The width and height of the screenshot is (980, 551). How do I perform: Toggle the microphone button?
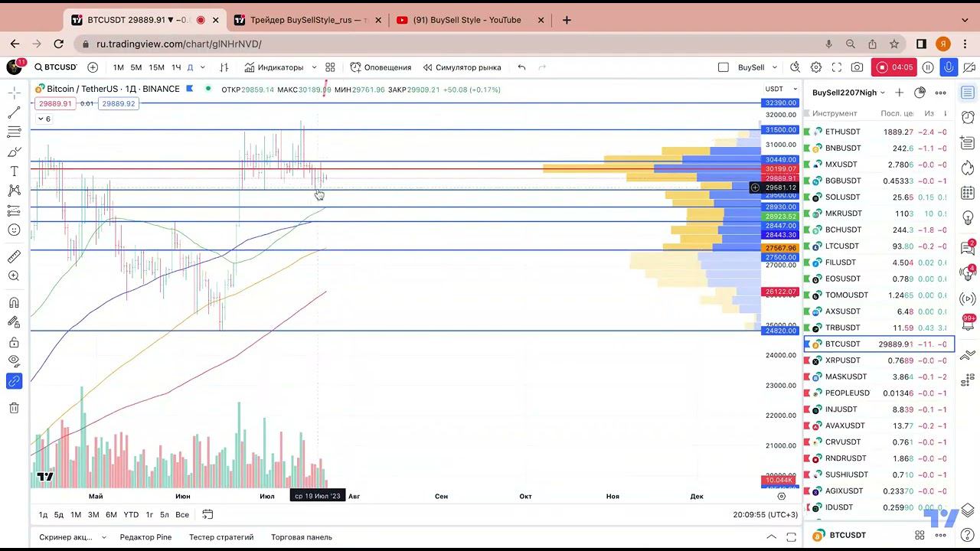click(x=949, y=67)
